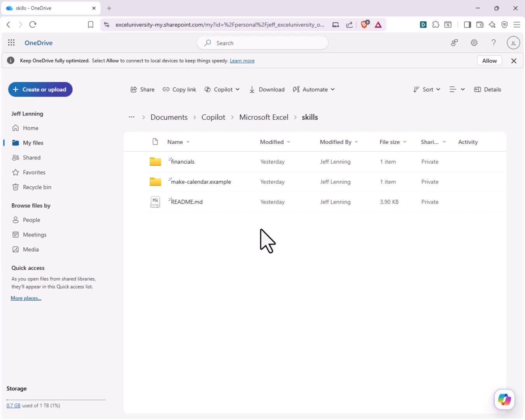This screenshot has height=420, width=525.
Task: Open the help question mark icon
Action: (x=493, y=43)
